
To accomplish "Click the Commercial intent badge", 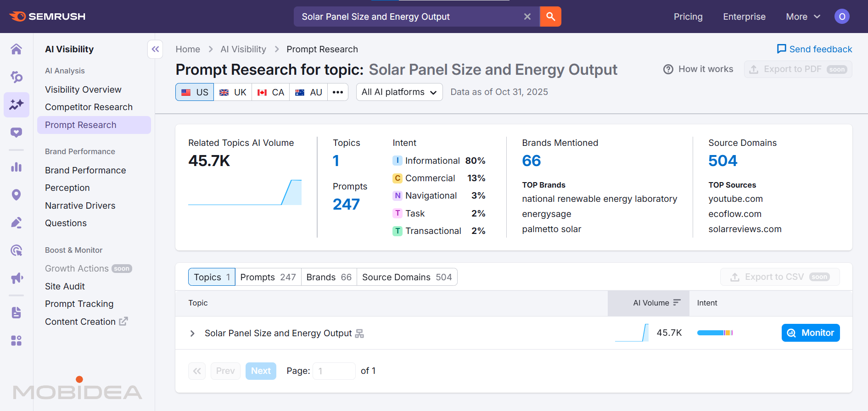I will tap(398, 178).
